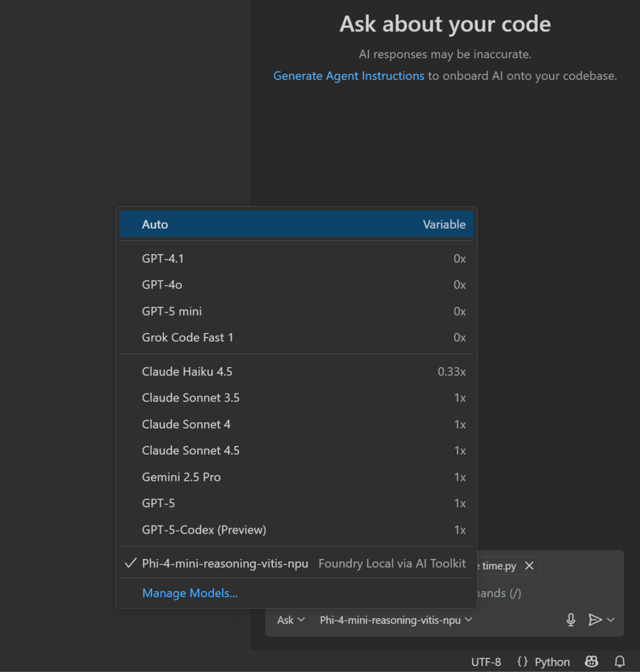Image resolution: width=640 pixels, height=672 pixels.
Task: Pick Claude Sonnet 4.5 model
Action: click(190, 451)
